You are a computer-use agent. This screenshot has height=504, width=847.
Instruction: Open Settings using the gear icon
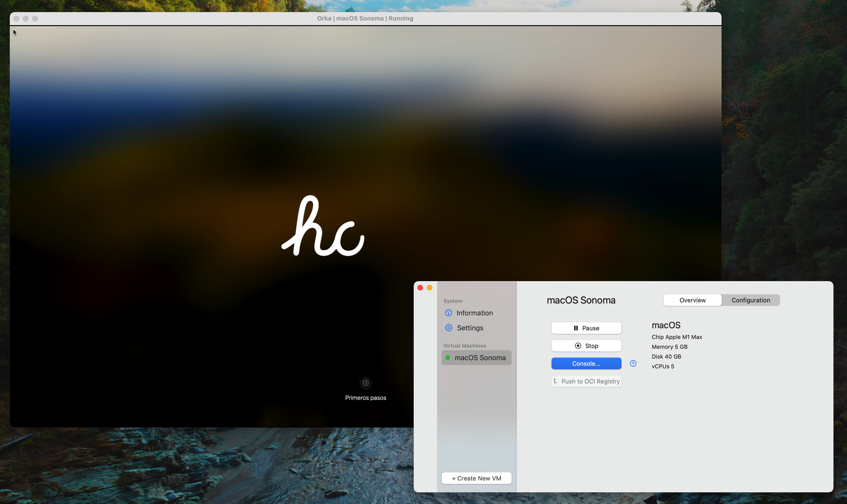click(x=448, y=328)
